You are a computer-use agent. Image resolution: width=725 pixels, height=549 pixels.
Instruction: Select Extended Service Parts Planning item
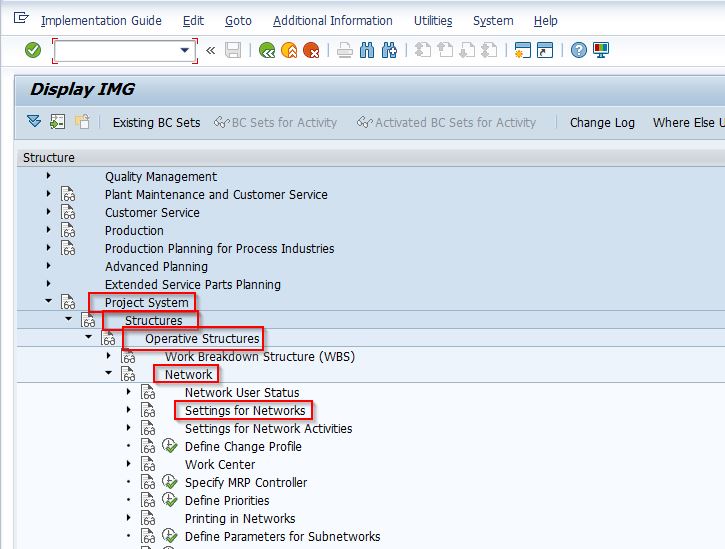(x=193, y=284)
